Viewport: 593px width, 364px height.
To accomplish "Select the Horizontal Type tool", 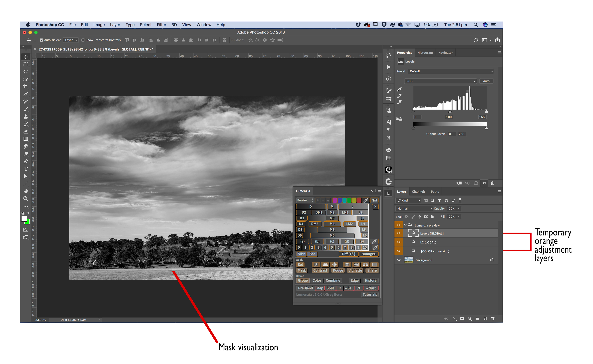I will pyautogui.click(x=26, y=169).
